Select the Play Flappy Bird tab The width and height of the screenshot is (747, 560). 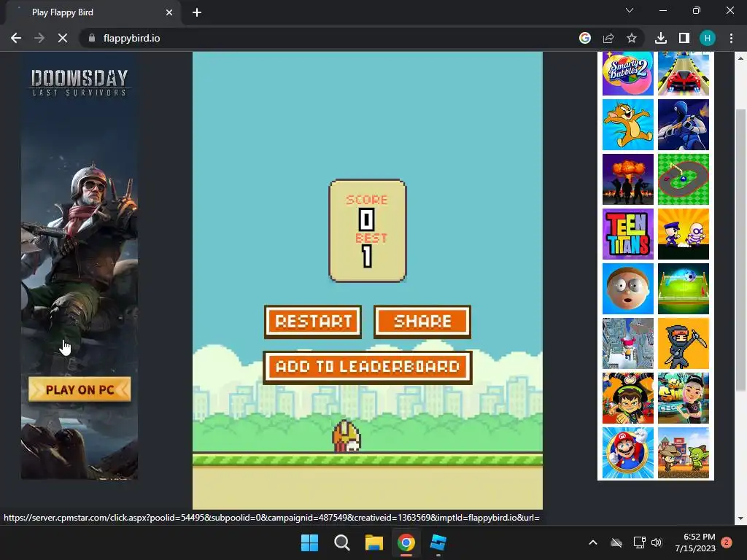click(93, 12)
